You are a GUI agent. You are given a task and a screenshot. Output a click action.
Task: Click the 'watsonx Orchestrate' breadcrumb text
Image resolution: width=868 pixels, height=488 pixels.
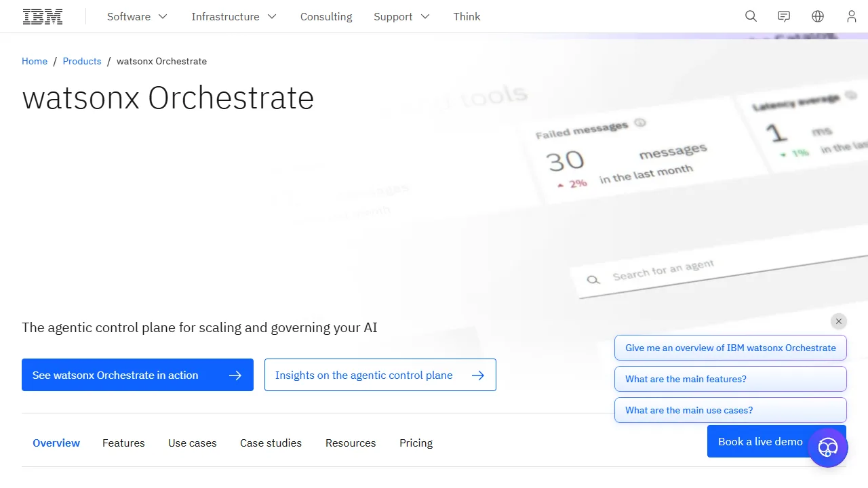click(x=161, y=61)
